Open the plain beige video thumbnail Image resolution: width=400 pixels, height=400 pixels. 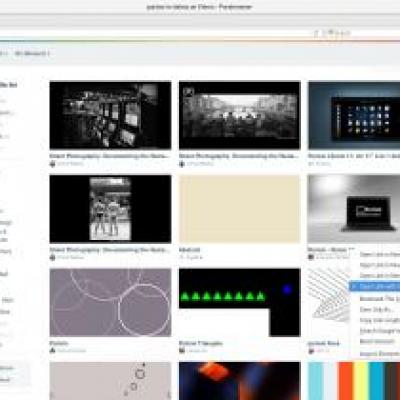coord(240,209)
